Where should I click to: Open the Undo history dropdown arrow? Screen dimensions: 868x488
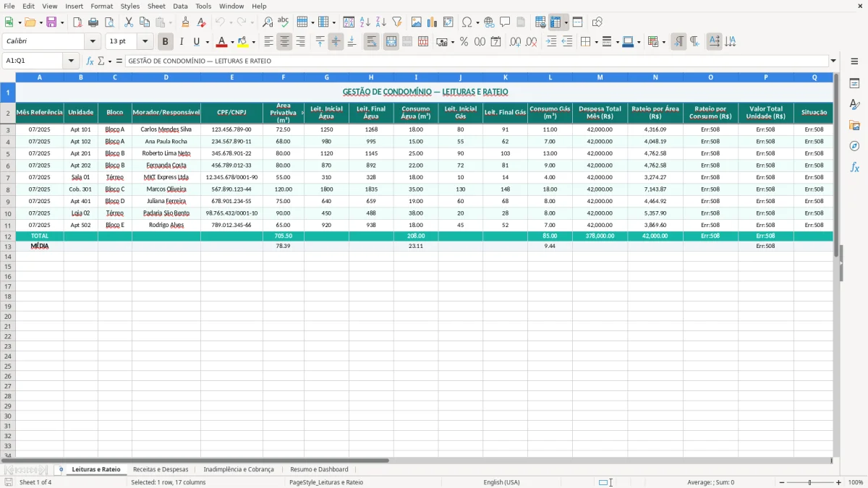tap(231, 22)
